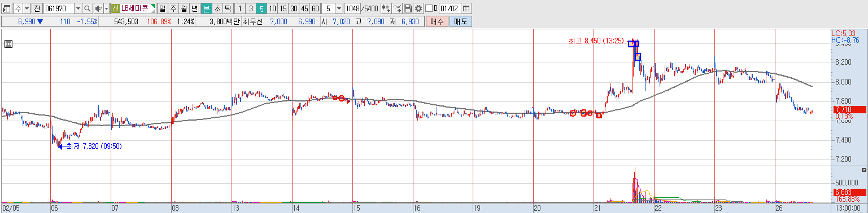Switch to daily chart 일
868x213 pixels.
162,8
